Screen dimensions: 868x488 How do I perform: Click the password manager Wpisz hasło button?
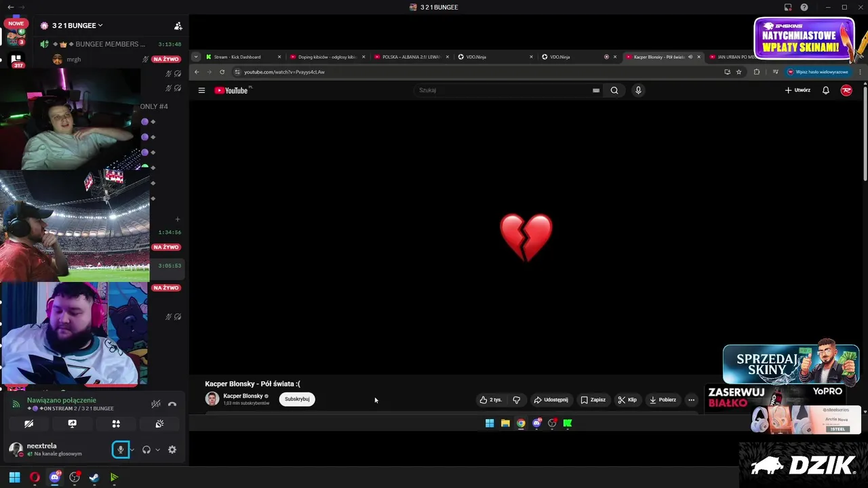coord(818,72)
